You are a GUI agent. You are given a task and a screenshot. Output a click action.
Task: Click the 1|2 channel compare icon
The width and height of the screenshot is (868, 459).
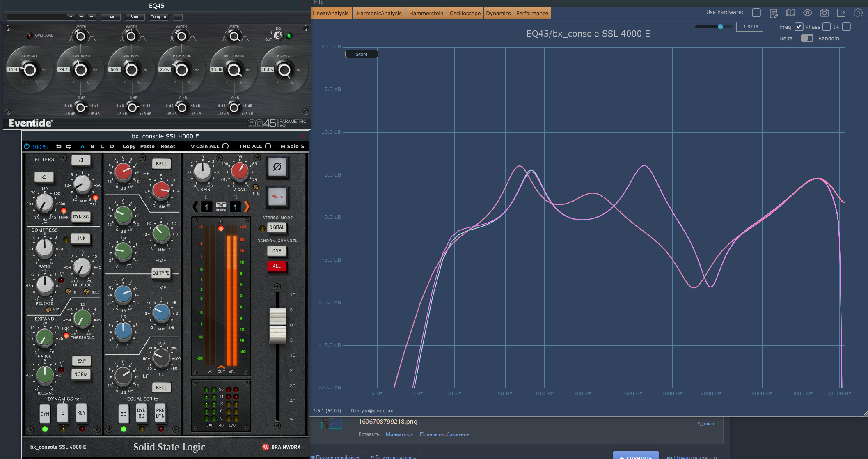click(841, 13)
